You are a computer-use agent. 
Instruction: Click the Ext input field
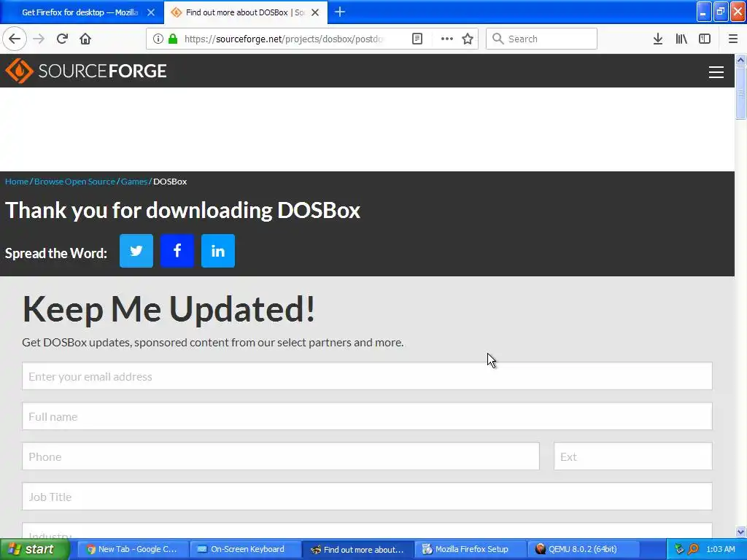[632, 456]
